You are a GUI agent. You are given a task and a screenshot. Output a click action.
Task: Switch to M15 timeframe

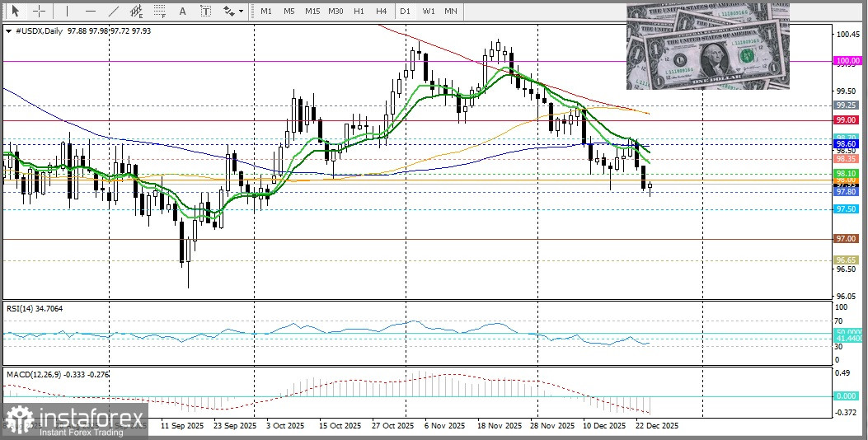click(x=312, y=12)
